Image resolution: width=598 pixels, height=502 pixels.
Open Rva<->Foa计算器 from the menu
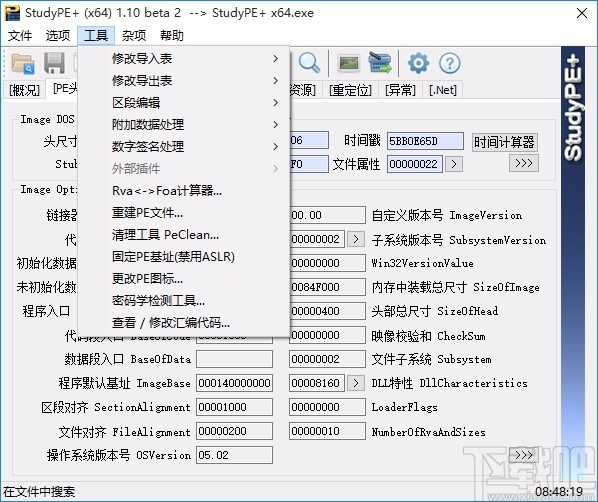(x=184, y=190)
